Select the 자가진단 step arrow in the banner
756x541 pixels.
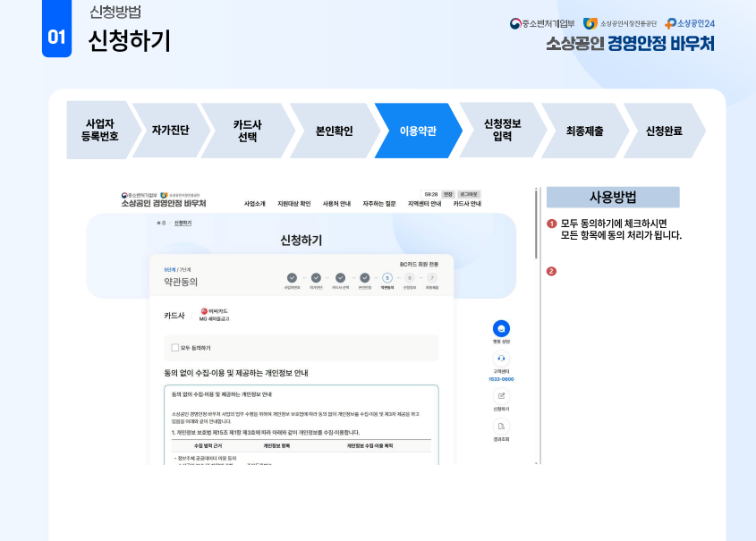click(171, 130)
